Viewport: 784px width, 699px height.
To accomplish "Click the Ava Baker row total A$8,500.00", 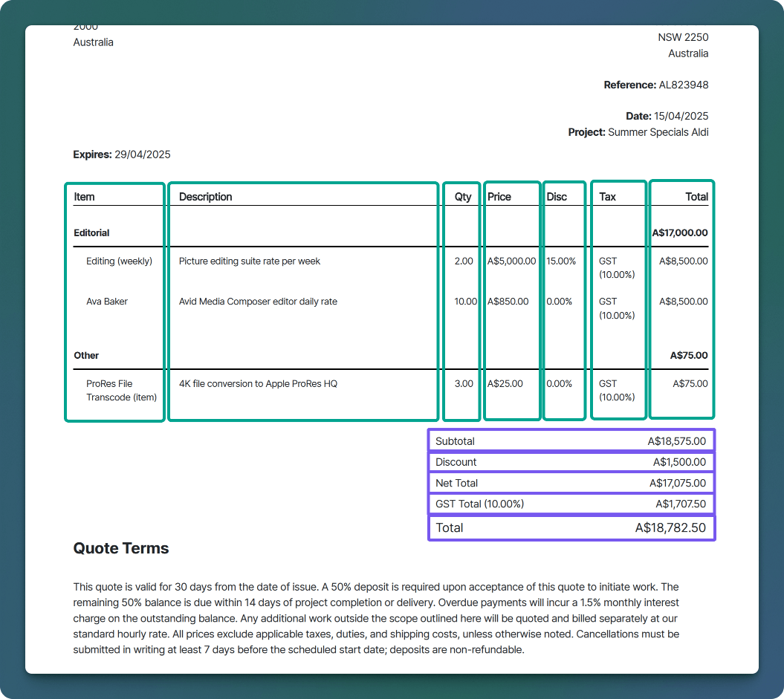I will [x=684, y=302].
